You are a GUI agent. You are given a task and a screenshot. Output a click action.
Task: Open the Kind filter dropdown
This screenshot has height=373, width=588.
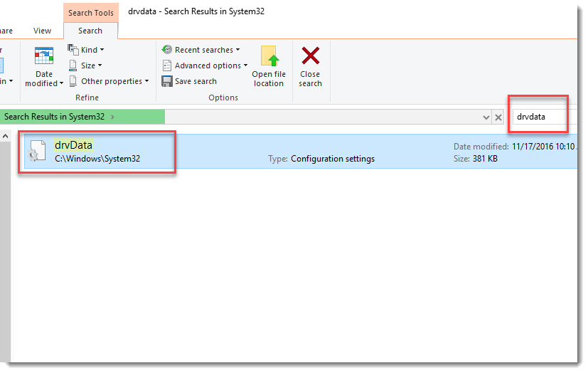(86, 50)
